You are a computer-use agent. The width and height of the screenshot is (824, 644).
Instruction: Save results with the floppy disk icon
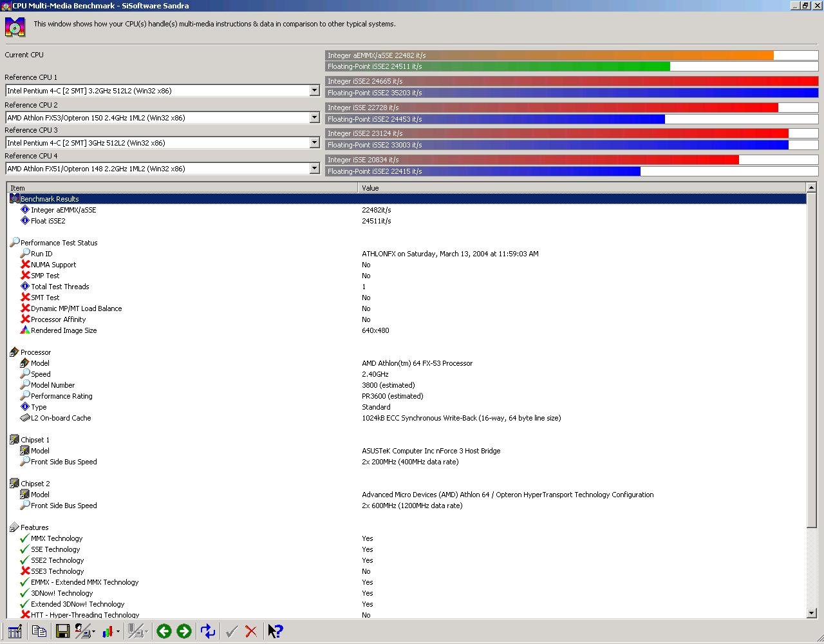pos(62,631)
